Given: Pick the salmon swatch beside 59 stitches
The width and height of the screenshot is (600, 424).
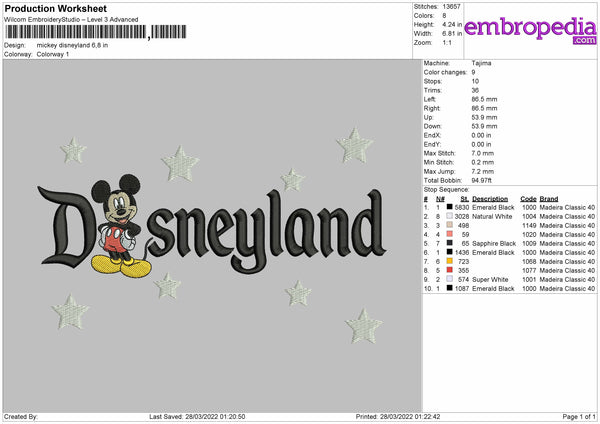Looking at the screenshot, I should point(450,234).
